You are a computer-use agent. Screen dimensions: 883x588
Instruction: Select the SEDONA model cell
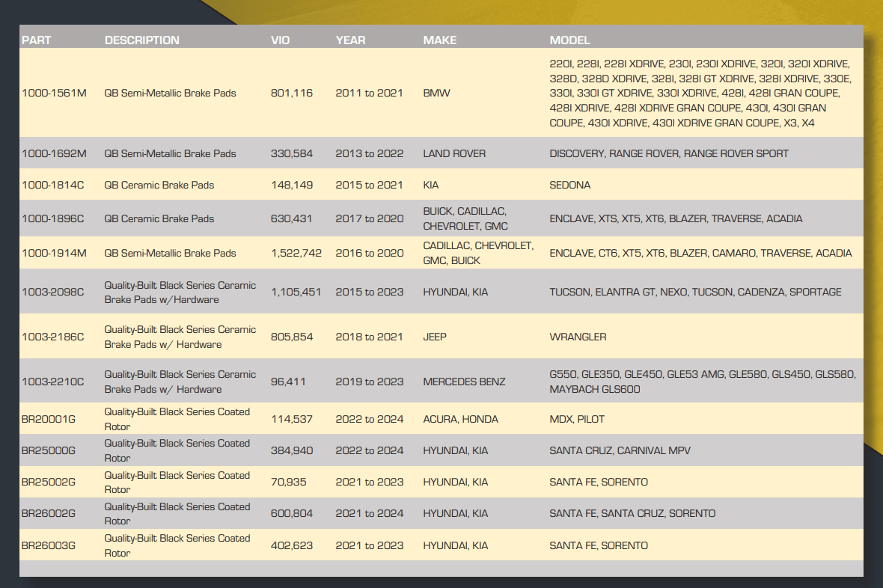[x=570, y=185]
